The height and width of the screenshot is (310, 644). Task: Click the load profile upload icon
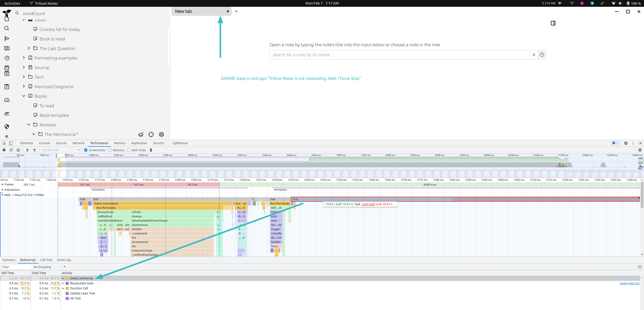click(27, 150)
